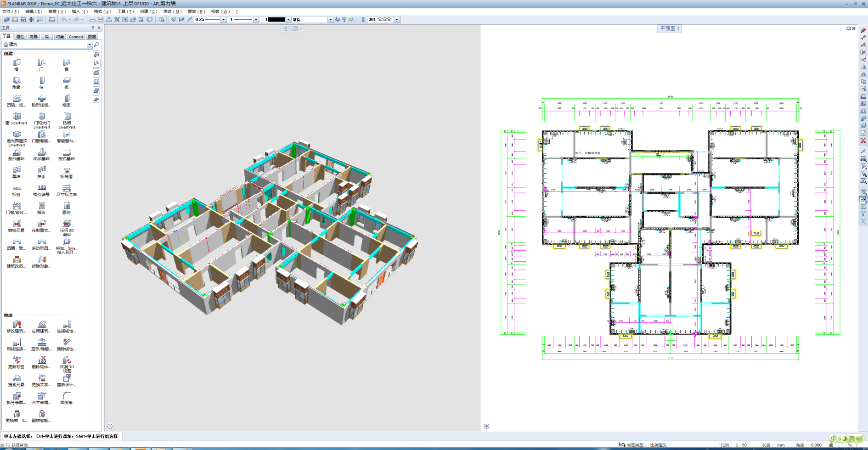This screenshot has width=868, height=450.
Task: Open the 创建(C) menu
Action: click(148, 11)
